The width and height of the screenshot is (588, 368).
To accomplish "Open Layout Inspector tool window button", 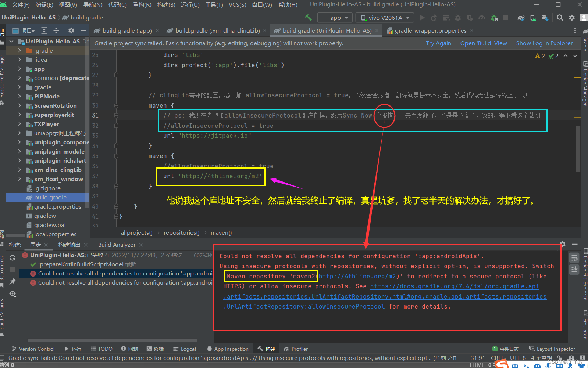I will (552, 349).
